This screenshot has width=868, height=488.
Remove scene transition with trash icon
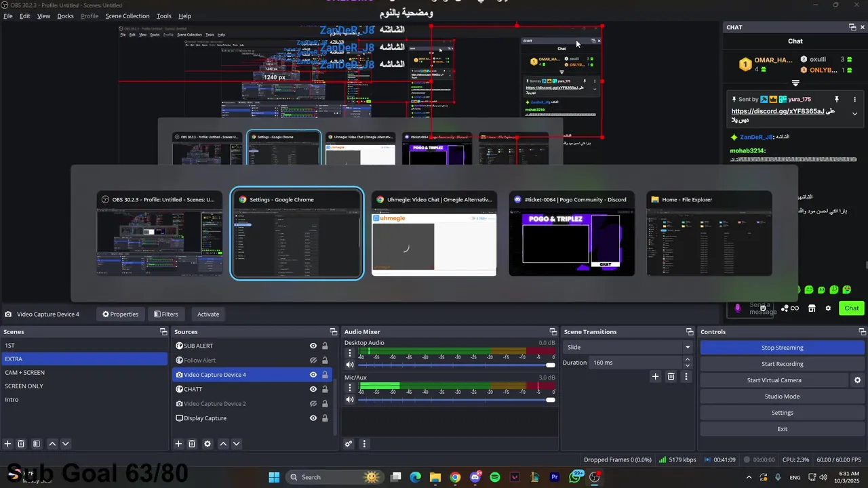pos(671,376)
